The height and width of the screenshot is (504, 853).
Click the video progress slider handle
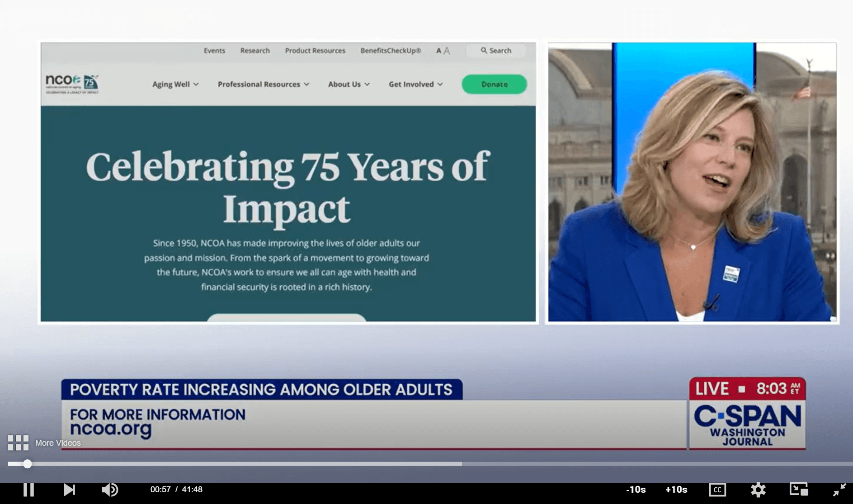click(28, 464)
